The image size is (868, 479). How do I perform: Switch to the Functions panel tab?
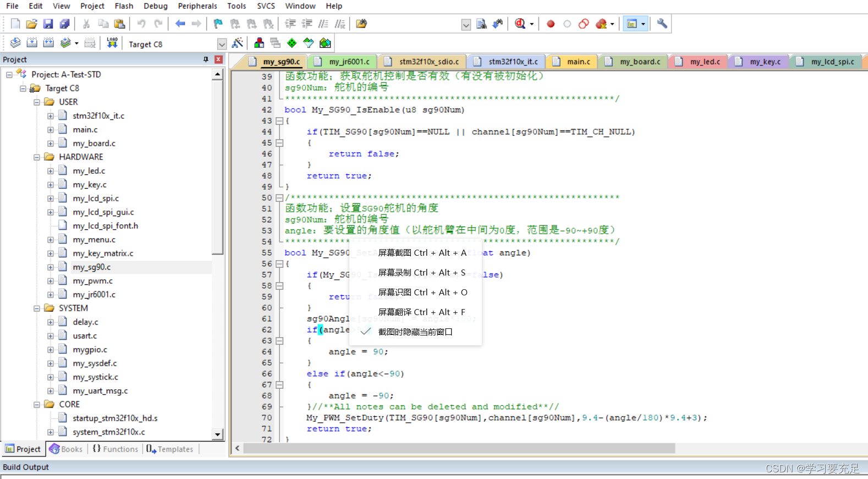[x=115, y=449]
